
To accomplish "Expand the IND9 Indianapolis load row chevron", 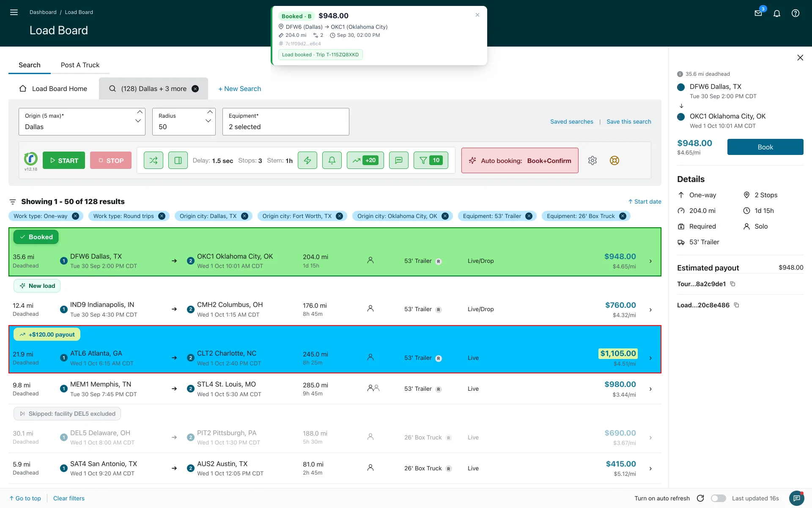I will click(650, 310).
